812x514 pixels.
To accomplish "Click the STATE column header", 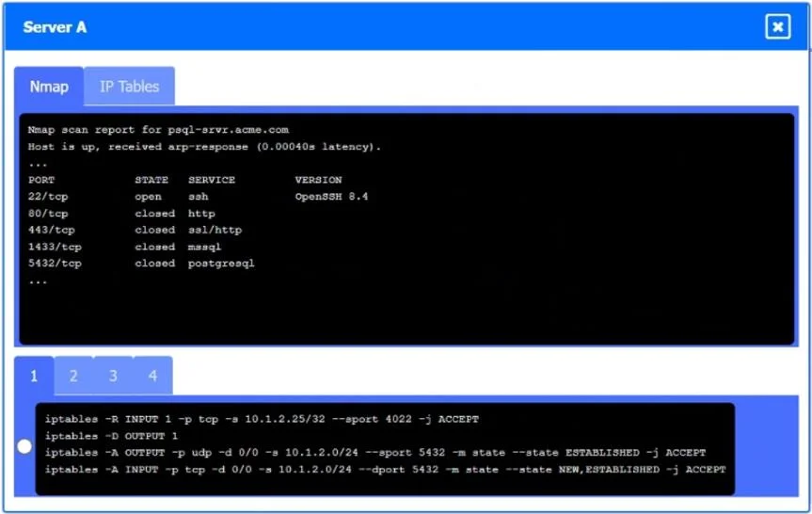I will click(x=151, y=180).
